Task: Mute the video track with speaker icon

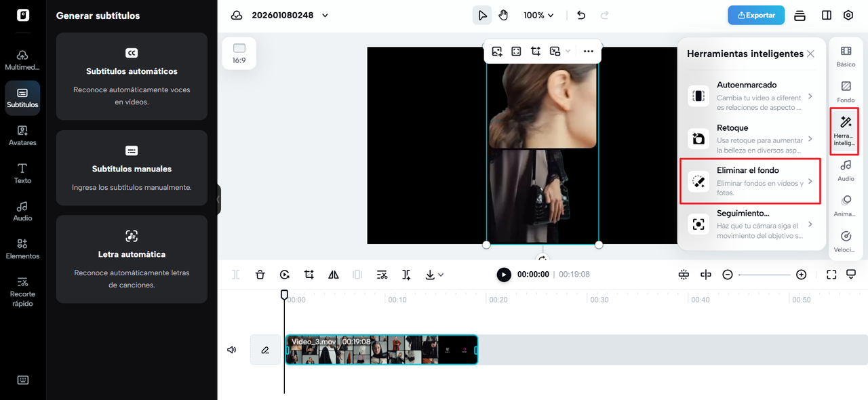Action: pos(232,350)
